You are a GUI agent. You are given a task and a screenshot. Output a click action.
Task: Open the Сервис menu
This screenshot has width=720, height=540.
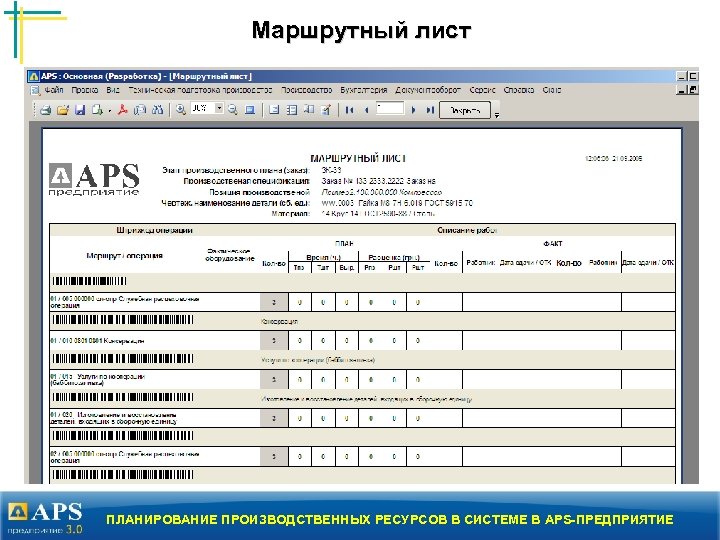[x=482, y=90]
